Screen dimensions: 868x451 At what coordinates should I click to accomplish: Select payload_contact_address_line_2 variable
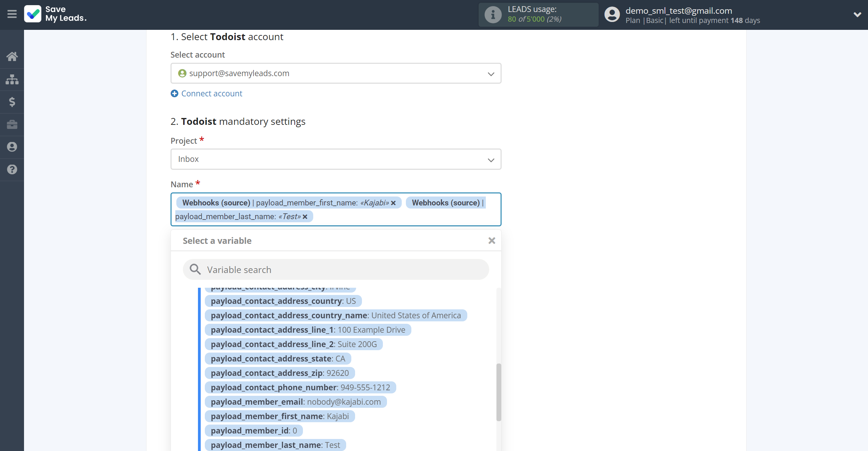click(294, 344)
